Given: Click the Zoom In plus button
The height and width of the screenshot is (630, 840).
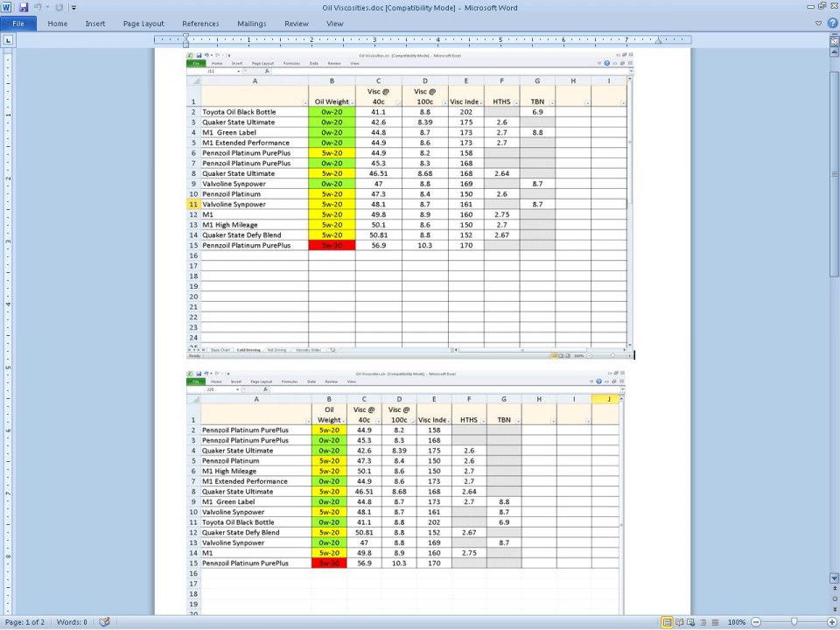Looking at the screenshot, I should point(832,622).
